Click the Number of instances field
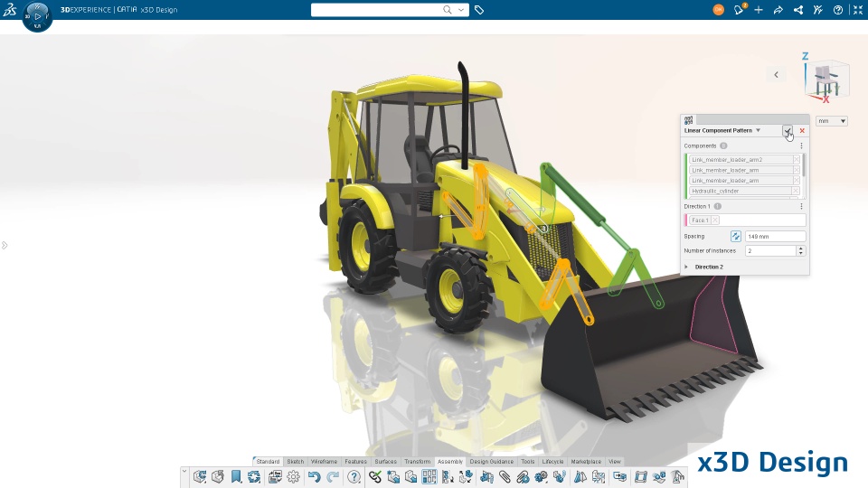 tap(770, 250)
